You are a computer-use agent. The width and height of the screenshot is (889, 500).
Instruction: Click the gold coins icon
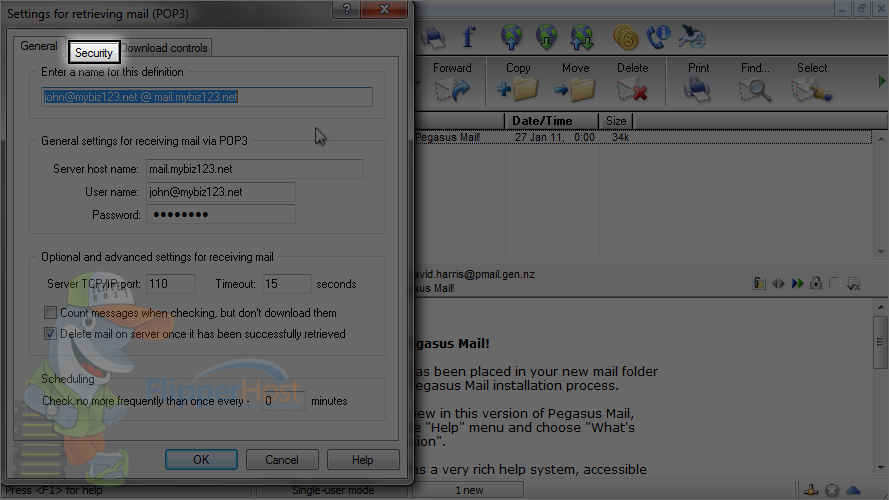tap(626, 37)
